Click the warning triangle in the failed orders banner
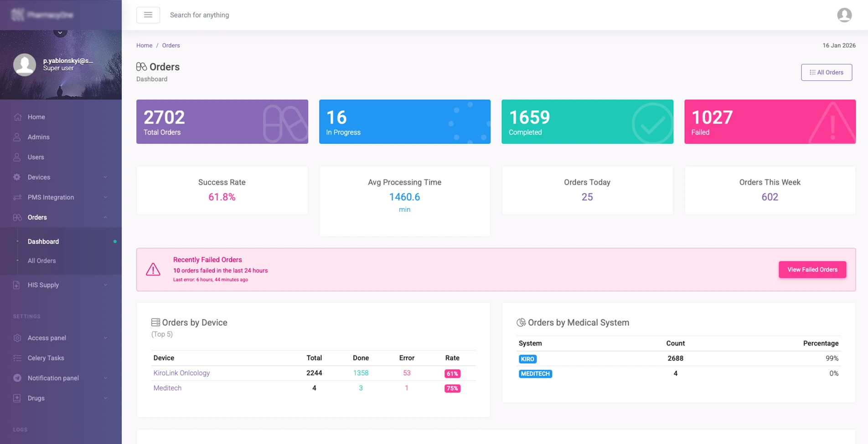Screen dimensions: 868x444 (x=153, y=270)
